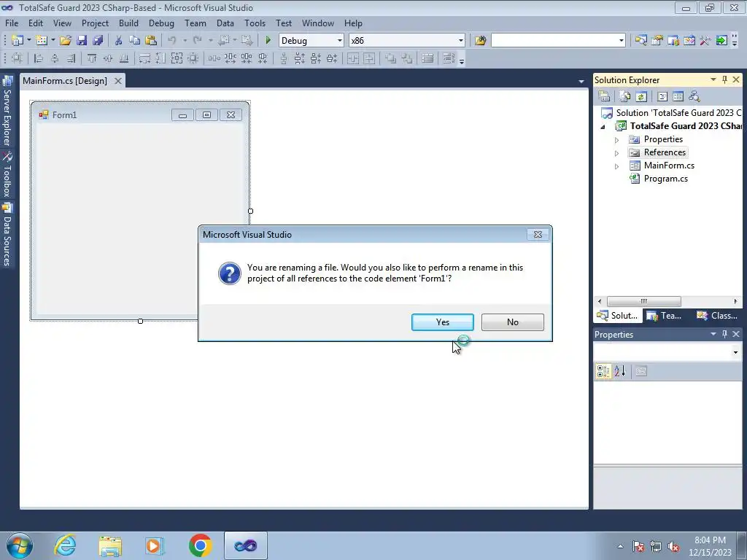
Task: Click the New Project toolbar icon
Action: pos(18,41)
